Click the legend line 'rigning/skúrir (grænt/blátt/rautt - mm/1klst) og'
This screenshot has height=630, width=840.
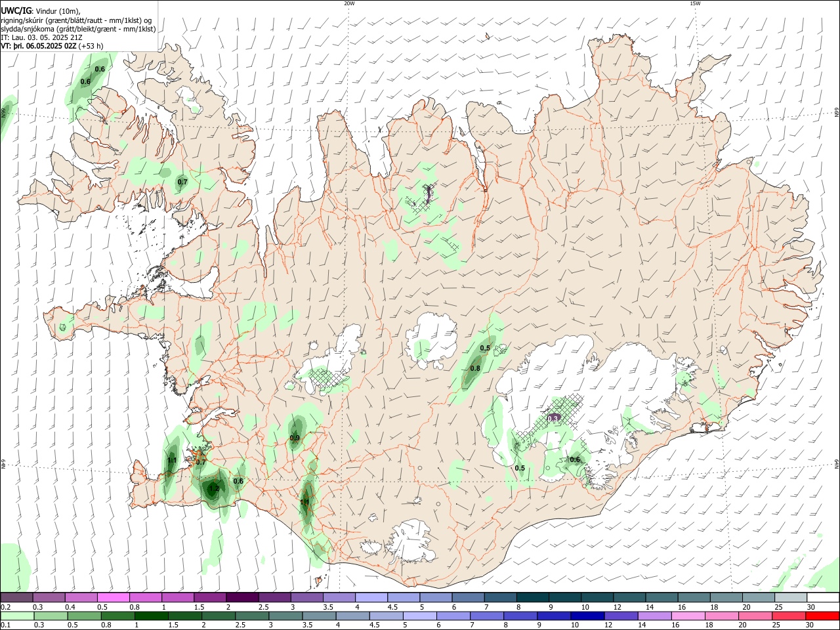[x=76, y=20]
